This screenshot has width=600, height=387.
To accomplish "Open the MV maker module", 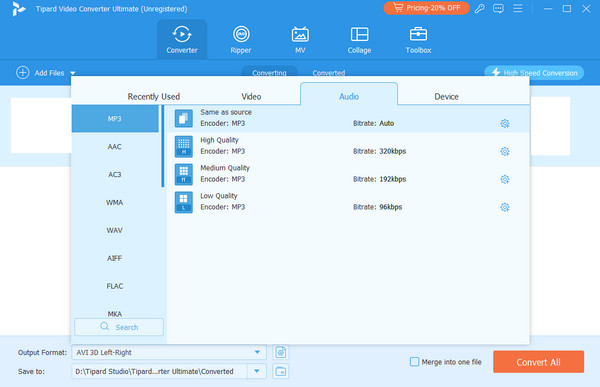I will click(x=300, y=39).
